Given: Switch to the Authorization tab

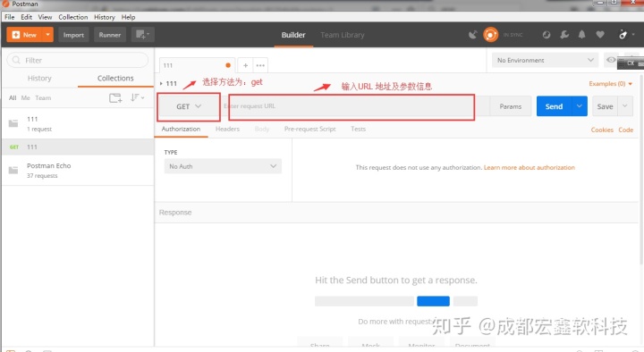Looking at the screenshot, I should pyautogui.click(x=181, y=129).
